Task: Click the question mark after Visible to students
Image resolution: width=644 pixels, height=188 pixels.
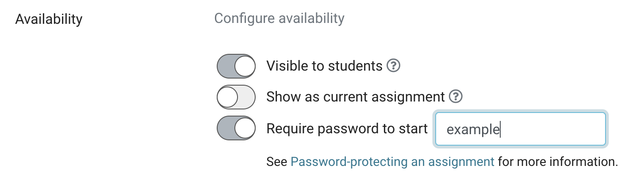Action: click(394, 66)
